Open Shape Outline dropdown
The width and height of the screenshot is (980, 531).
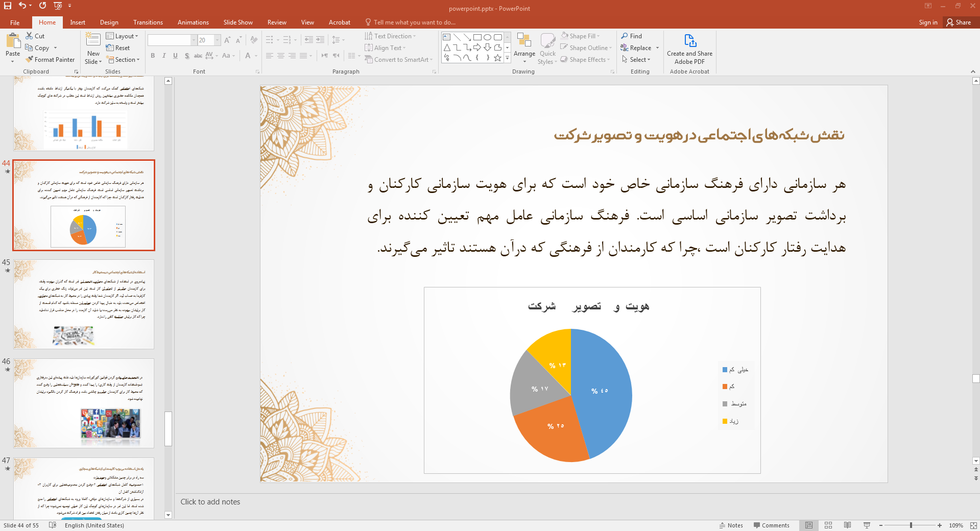pos(586,48)
